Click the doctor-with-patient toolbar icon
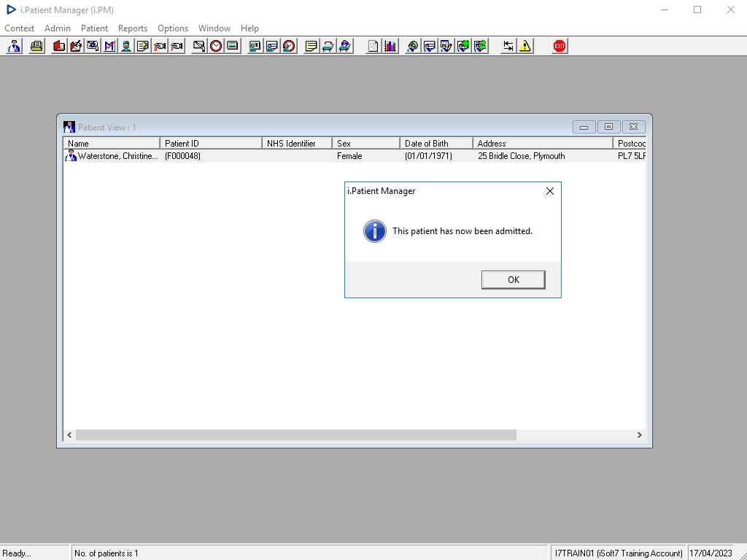This screenshot has height=560, width=747. point(15,46)
